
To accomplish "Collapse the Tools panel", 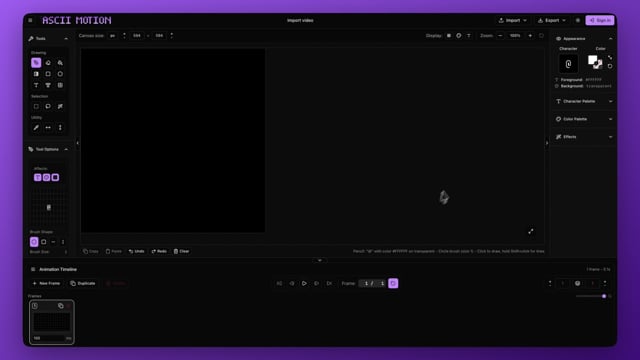I will click(66, 39).
